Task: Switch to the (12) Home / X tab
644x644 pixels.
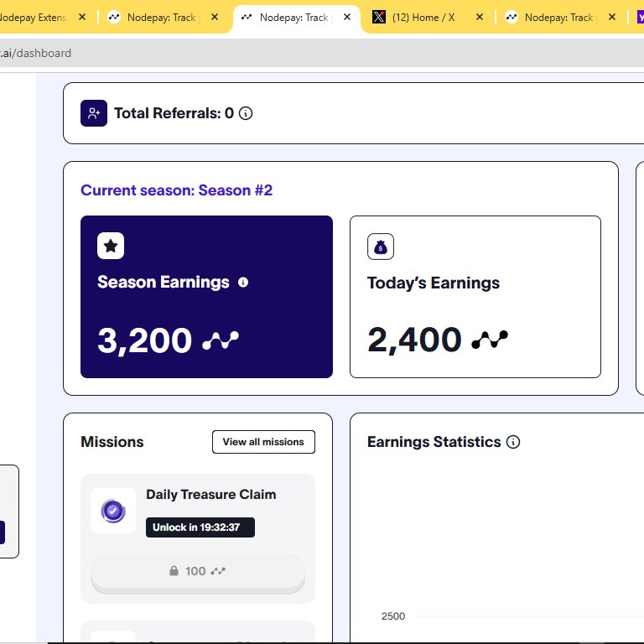Action: click(x=428, y=18)
